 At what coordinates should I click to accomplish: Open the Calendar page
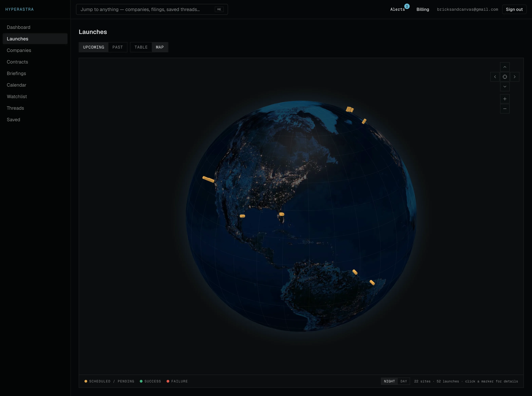click(x=35, y=85)
